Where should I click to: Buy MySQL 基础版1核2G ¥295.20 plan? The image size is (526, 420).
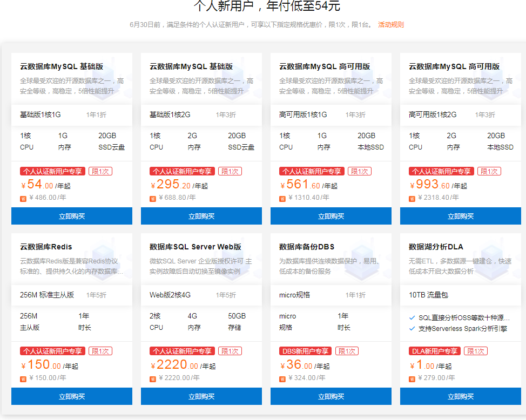coord(201,216)
